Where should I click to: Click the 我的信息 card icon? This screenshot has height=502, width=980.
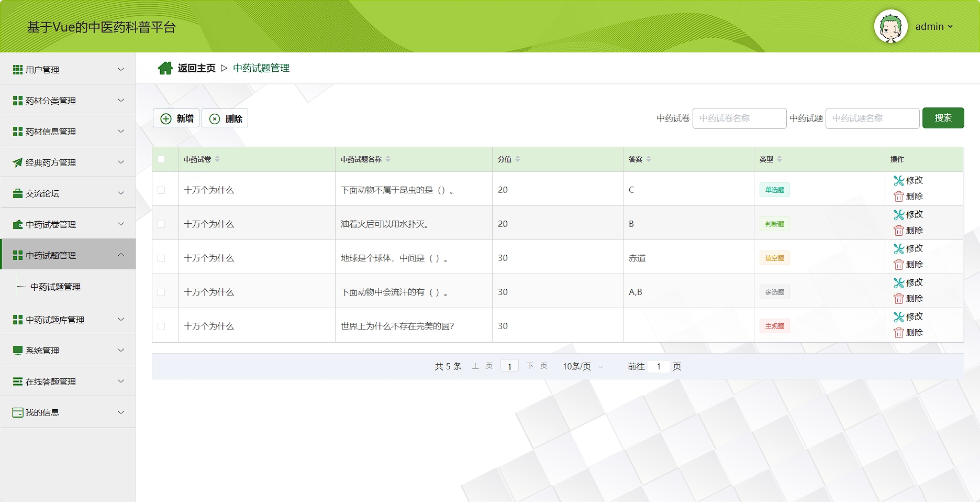[x=17, y=412]
